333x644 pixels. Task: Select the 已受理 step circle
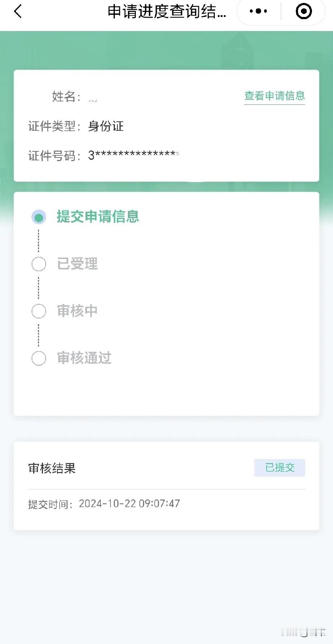click(39, 264)
